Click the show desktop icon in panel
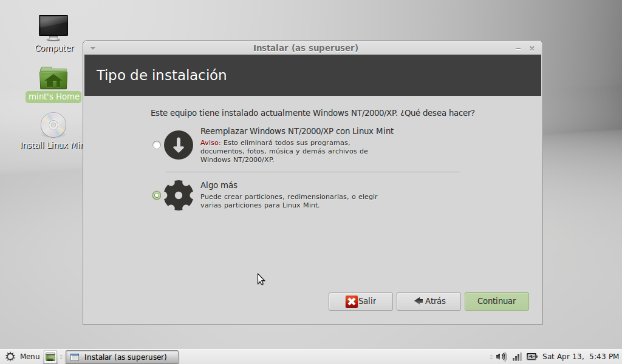 click(50, 357)
